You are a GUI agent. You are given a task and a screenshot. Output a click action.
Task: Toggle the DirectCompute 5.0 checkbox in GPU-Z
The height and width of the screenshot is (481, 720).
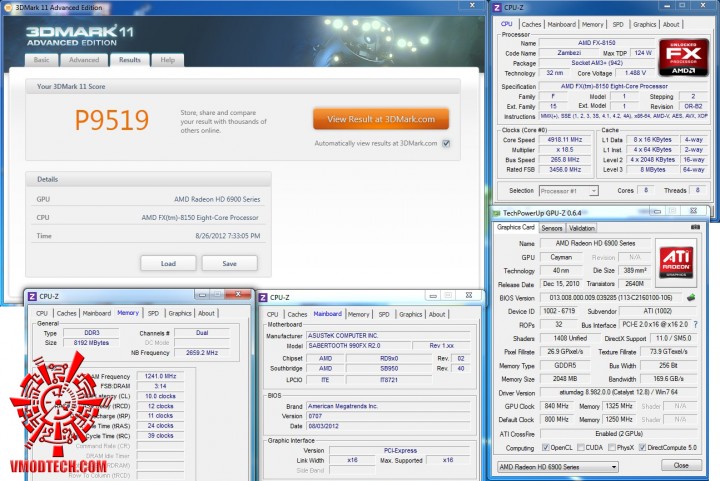642,447
